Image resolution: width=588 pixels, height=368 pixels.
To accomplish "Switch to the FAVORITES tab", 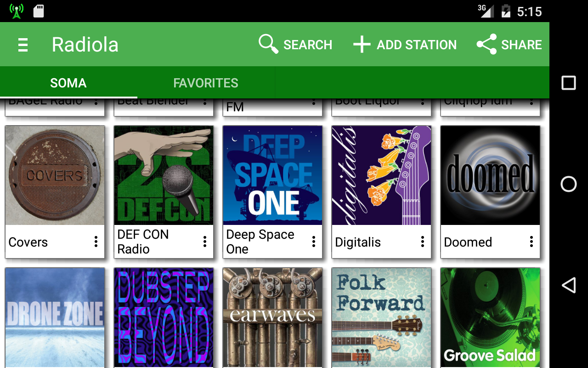I will 206,83.
